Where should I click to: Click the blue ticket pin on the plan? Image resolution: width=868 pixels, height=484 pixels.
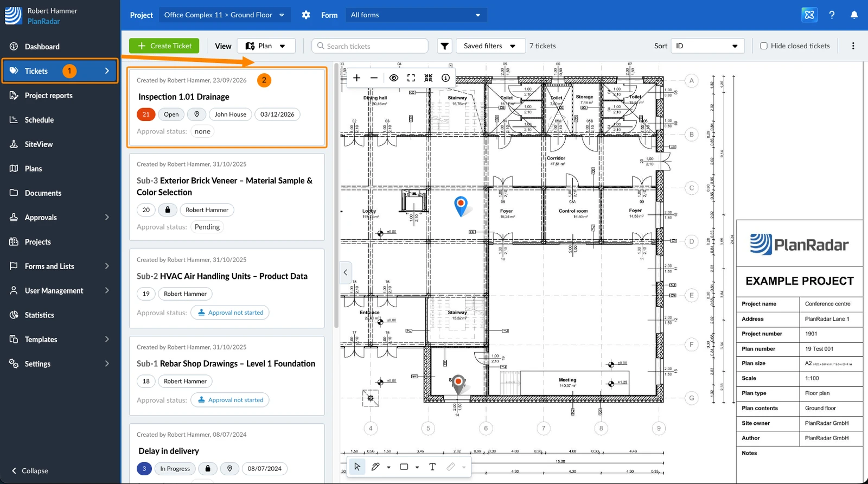tap(461, 206)
